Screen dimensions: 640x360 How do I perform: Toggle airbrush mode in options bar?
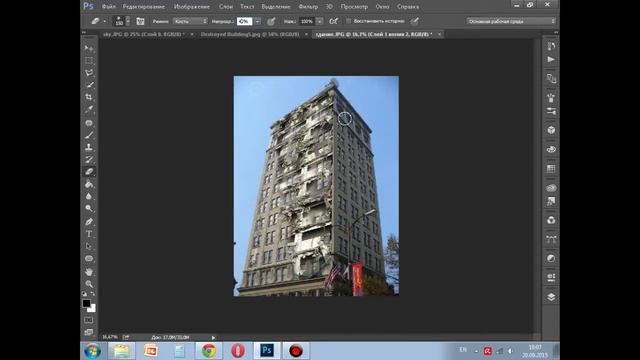point(333,21)
